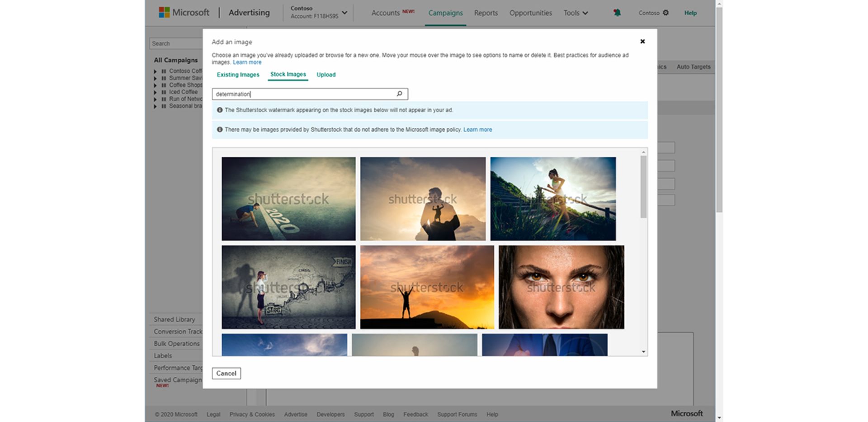The height and width of the screenshot is (422, 868).
Task: Open the Learn more link about image policy
Action: tap(477, 130)
